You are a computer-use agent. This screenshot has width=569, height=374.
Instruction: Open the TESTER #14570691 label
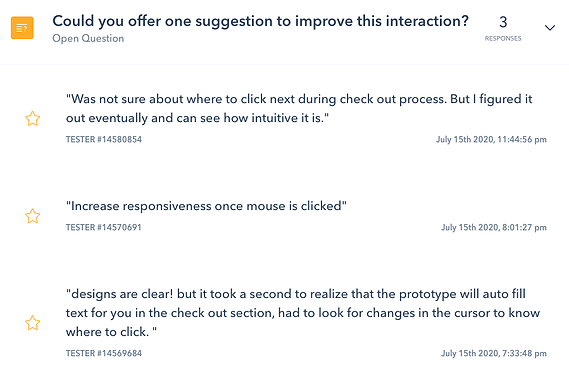[103, 227]
